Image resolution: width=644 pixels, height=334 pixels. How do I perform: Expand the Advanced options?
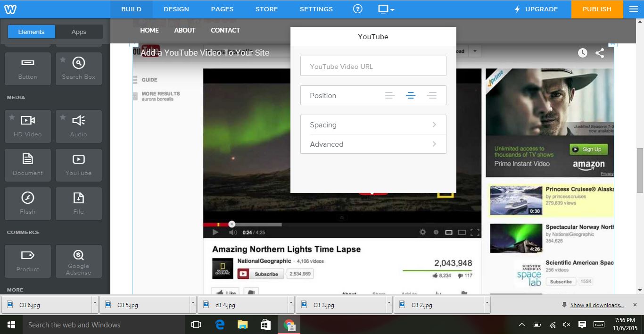click(x=373, y=144)
